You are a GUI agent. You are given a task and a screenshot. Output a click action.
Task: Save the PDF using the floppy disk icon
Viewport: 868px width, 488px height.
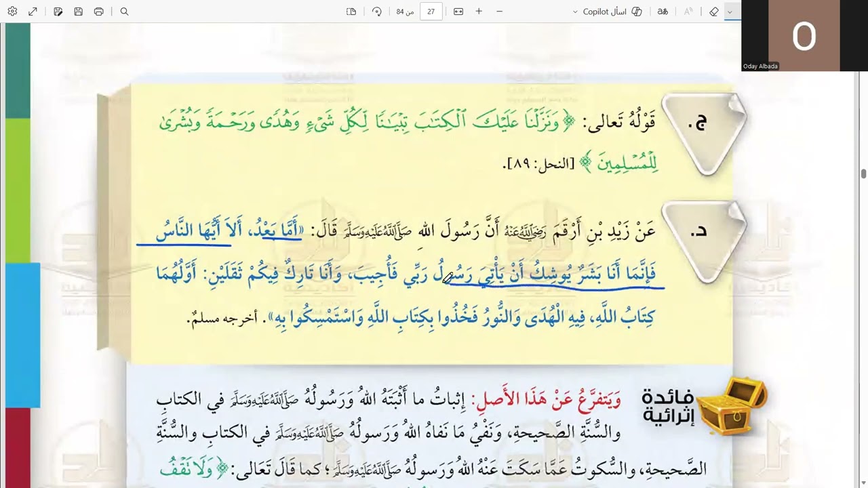79,12
